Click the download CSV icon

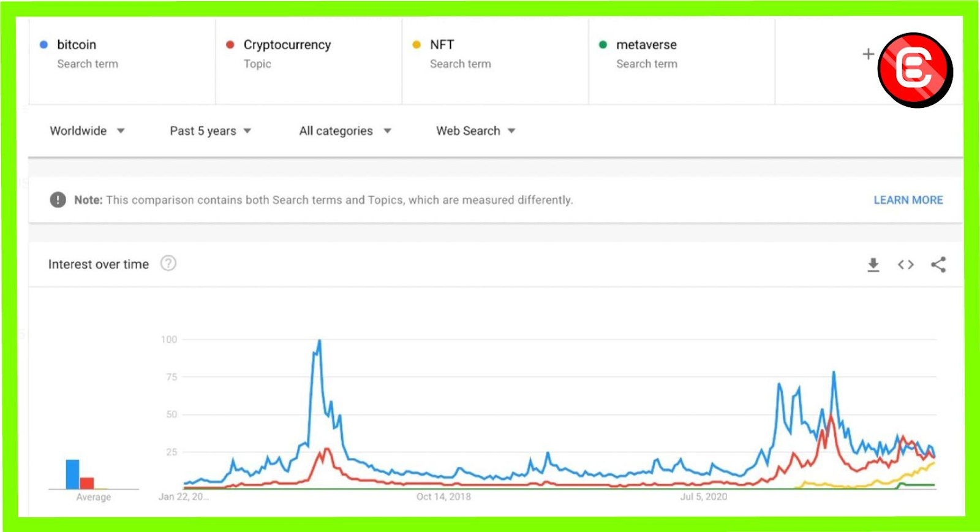click(x=873, y=265)
